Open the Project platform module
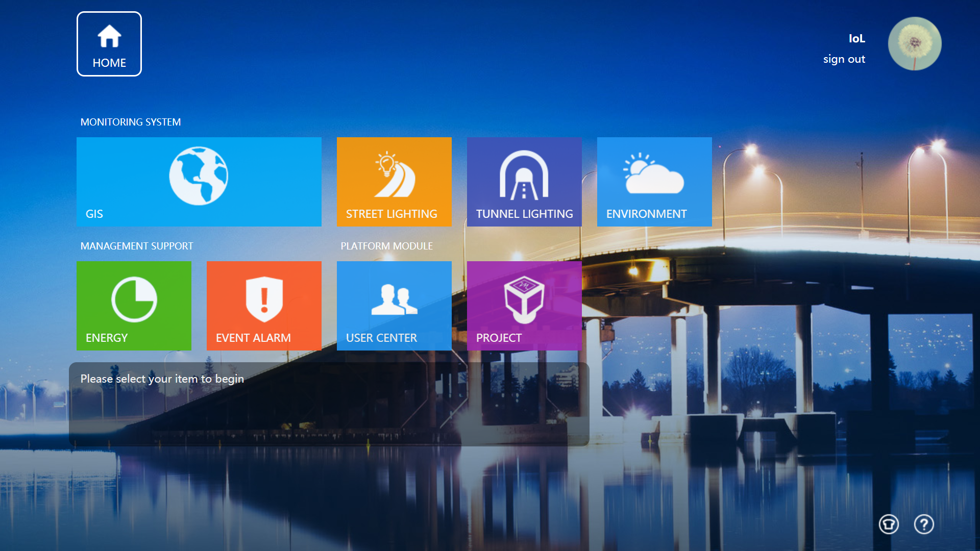 (x=524, y=306)
